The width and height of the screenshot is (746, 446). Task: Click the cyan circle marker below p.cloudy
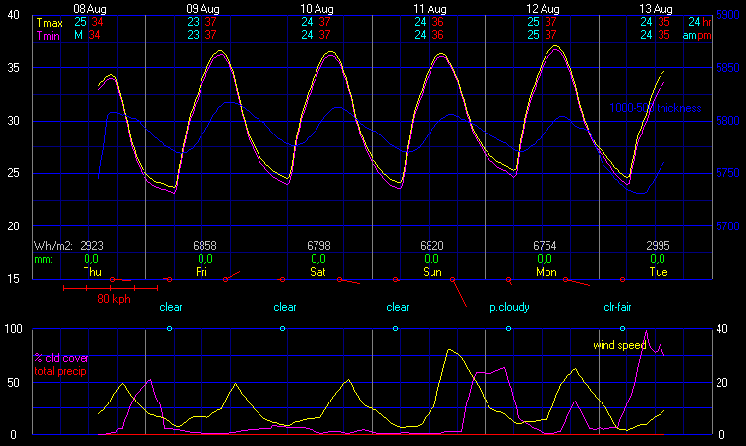tap(509, 328)
